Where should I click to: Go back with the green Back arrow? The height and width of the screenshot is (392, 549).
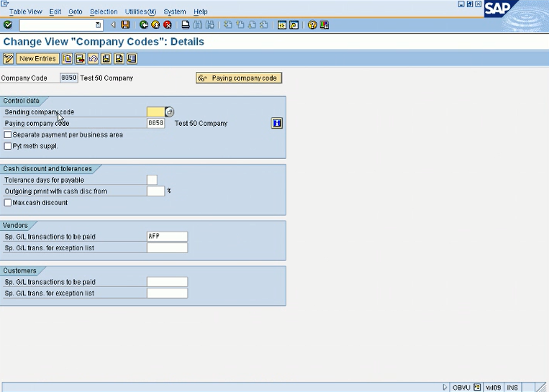click(144, 25)
